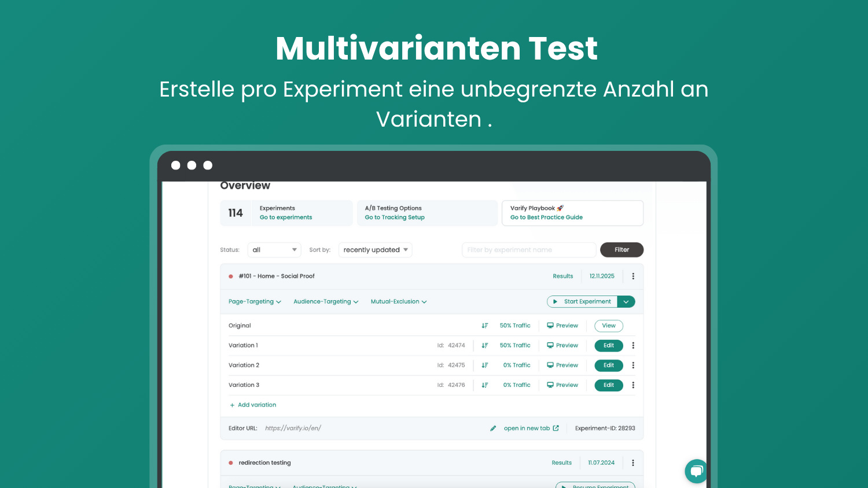
Task: Click the Variation 1 name
Action: coord(243,346)
